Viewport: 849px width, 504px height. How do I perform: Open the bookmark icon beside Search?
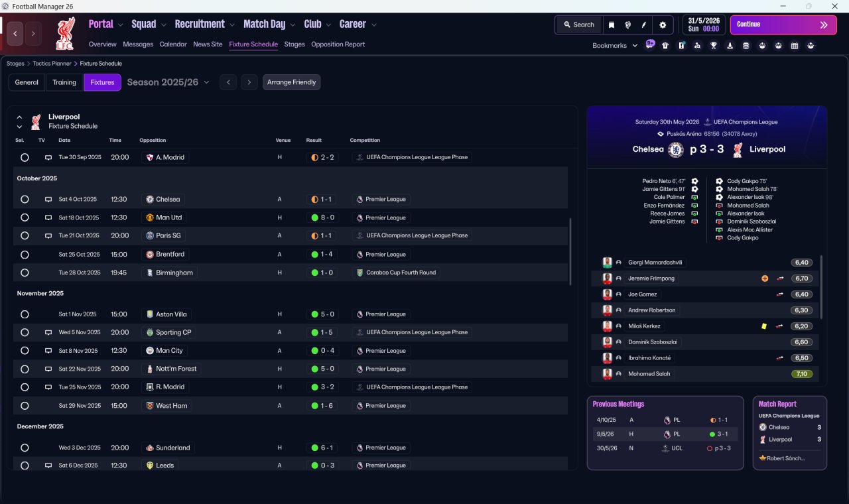coord(612,25)
